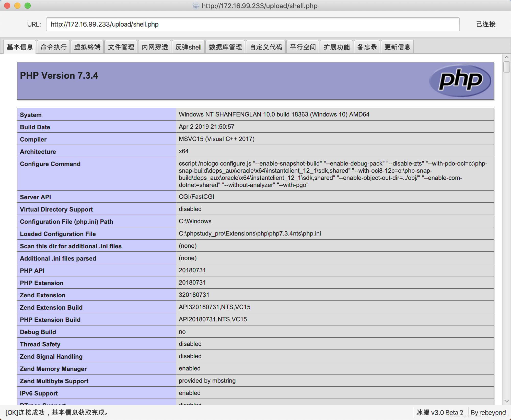Go to the 内网穿透 tab

155,47
